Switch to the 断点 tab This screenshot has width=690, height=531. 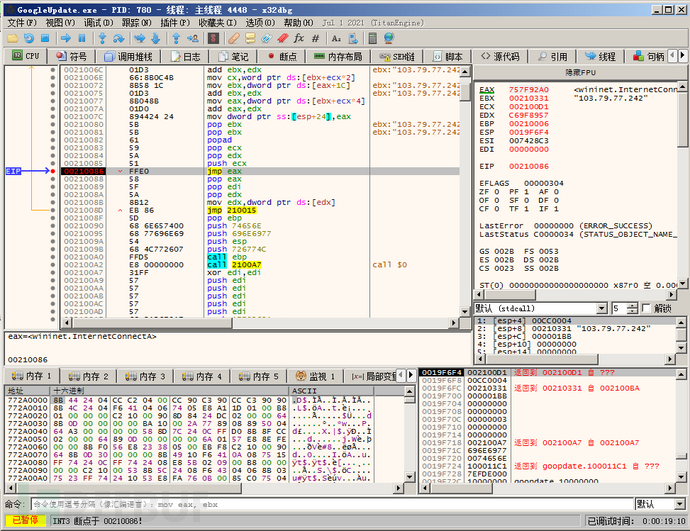[x=281, y=57]
